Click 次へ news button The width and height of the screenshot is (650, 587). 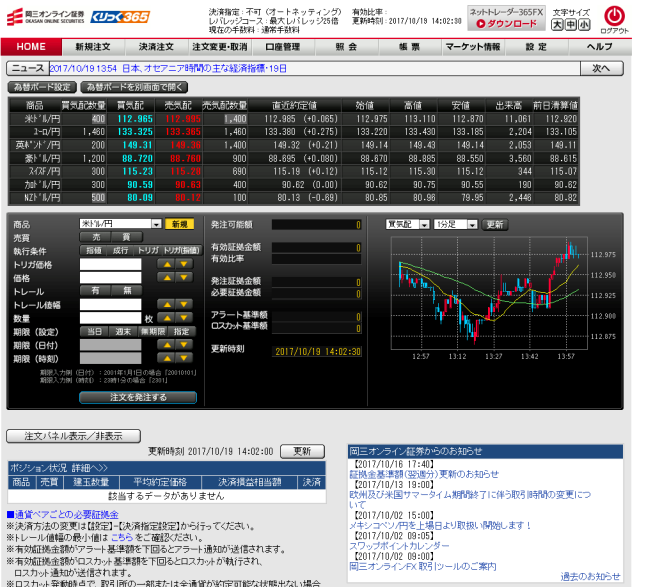tap(601, 68)
